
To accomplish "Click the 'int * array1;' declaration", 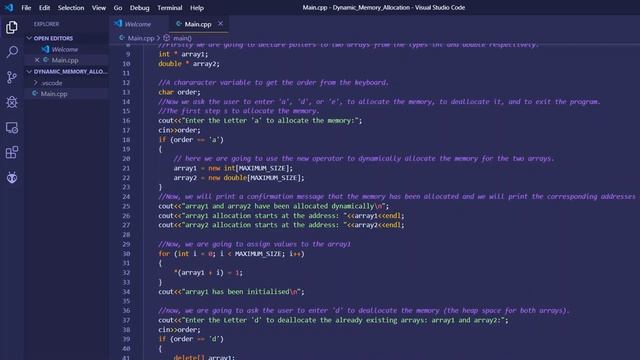I will [183, 54].
